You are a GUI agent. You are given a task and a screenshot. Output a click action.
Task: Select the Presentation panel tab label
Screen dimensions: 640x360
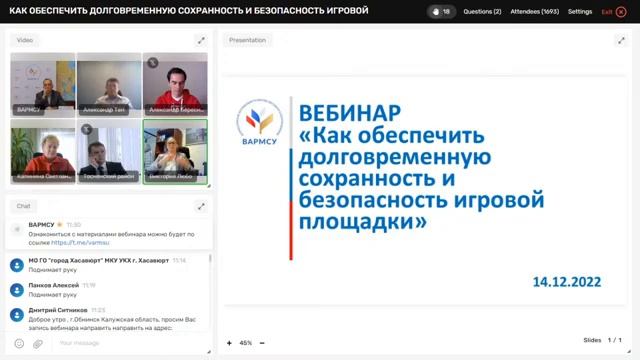[x=247, y=40]
